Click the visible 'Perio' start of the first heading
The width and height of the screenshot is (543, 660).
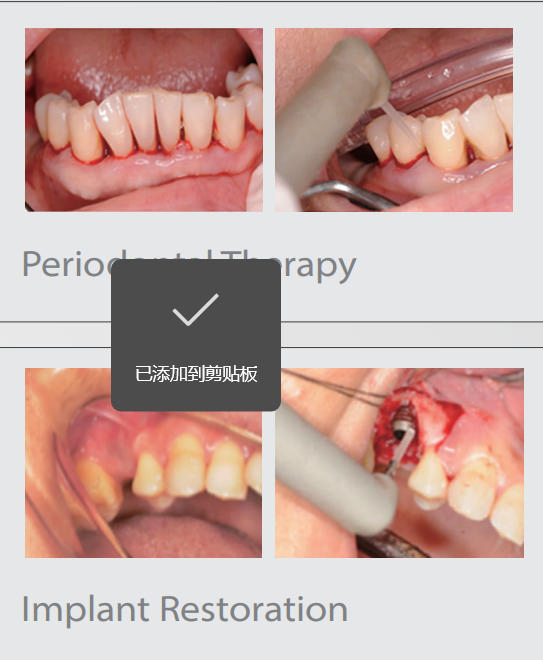[x=67, y=264]
